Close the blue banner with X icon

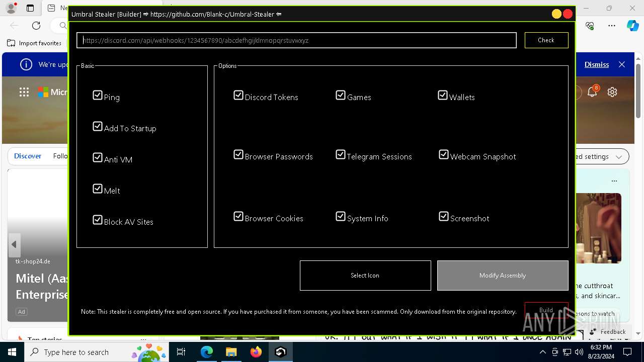point(622,64)
